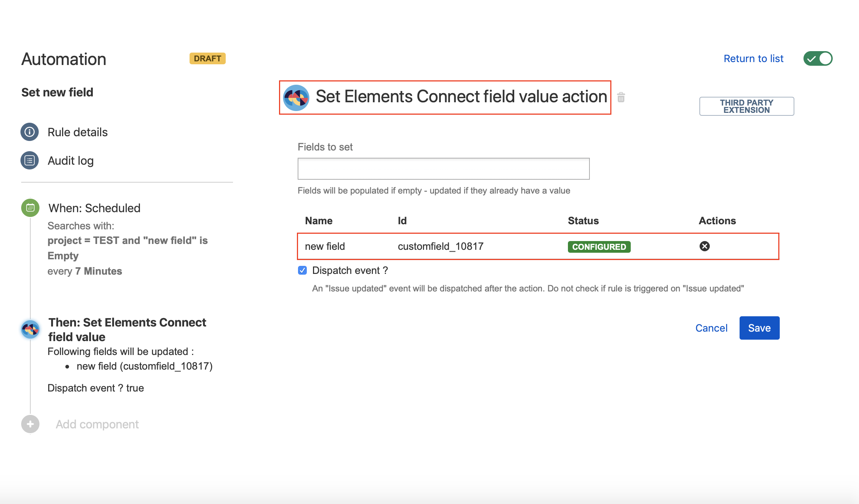859x504 pixels.
Task: Add a component with the plus icon
Action: pos(30,424)
